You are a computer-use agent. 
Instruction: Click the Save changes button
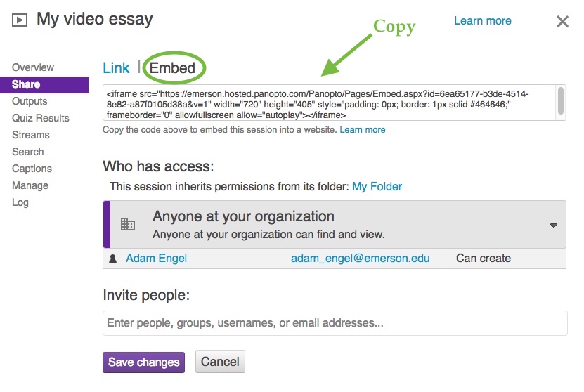[x=144, y=362]
